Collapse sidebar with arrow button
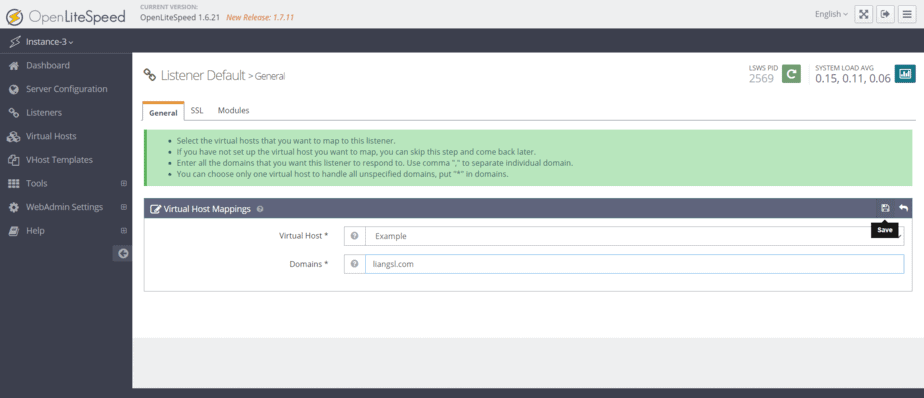Image resolution: width=924 pixels, height=398 pixels. (123, 254)
